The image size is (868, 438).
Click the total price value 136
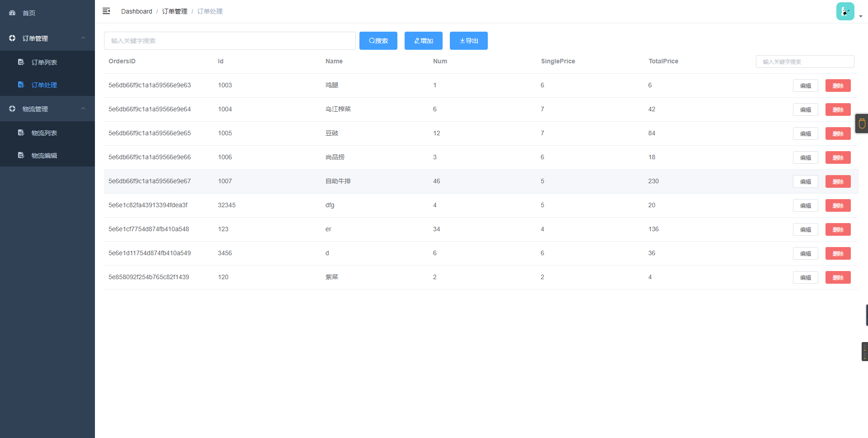point(653,229)
